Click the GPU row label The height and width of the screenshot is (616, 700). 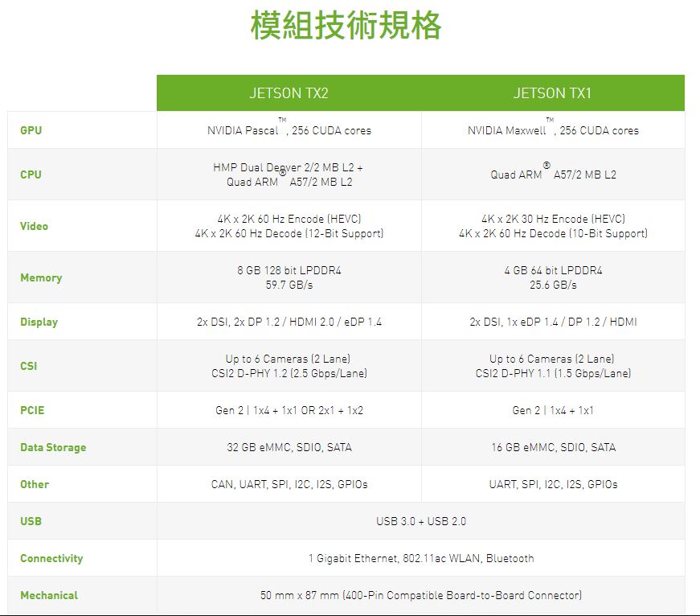click(x=31, y=130)
